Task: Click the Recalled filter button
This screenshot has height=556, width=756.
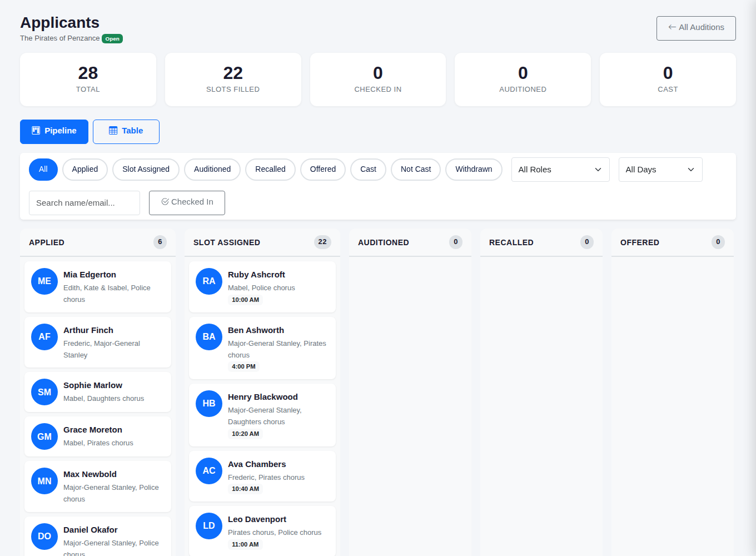Action: click(x=270, y=170)
